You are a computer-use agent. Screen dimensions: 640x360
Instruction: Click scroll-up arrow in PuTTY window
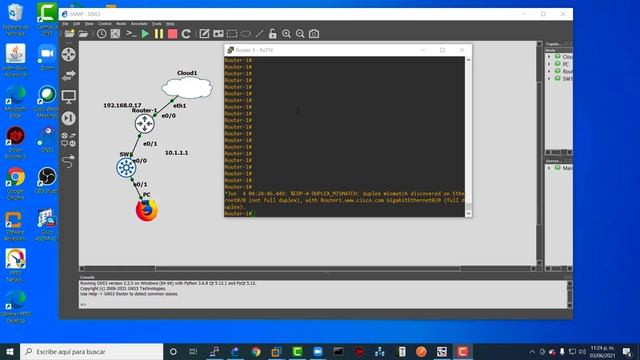click(468, 60)
